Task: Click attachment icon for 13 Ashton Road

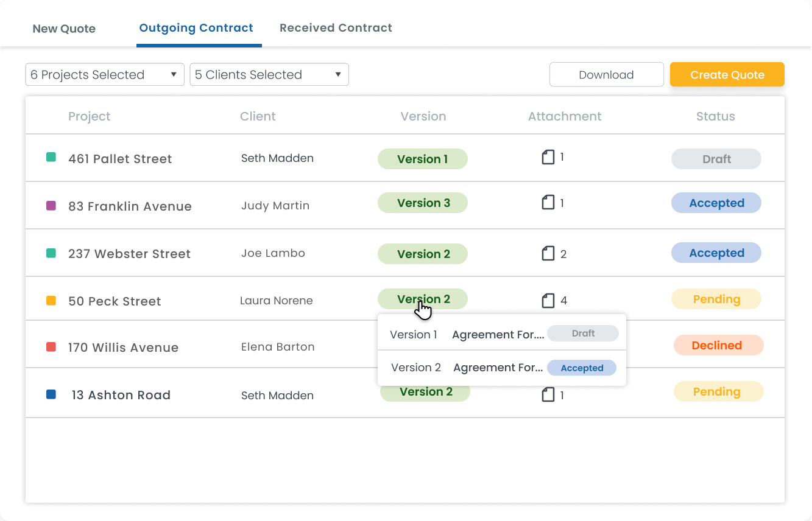Action: pyautogui.click(x=548, y=395)
